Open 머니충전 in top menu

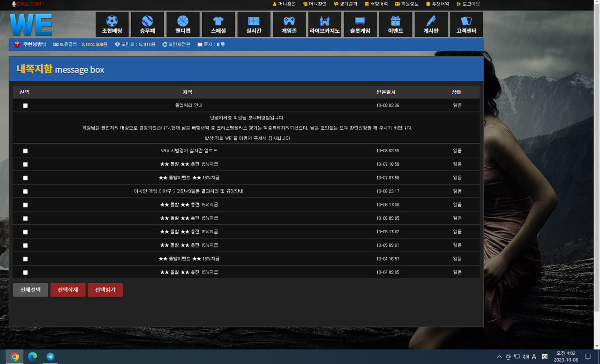(284, 4)
